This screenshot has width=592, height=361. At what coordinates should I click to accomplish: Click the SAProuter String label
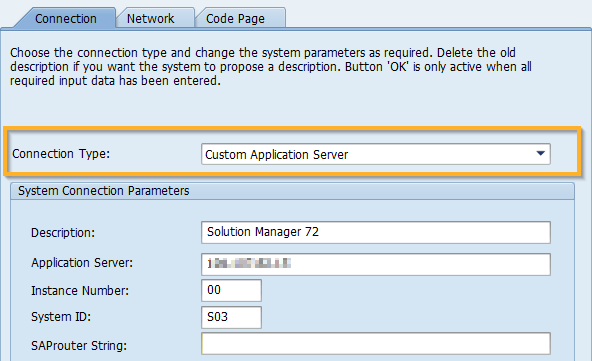pos(79,346)
